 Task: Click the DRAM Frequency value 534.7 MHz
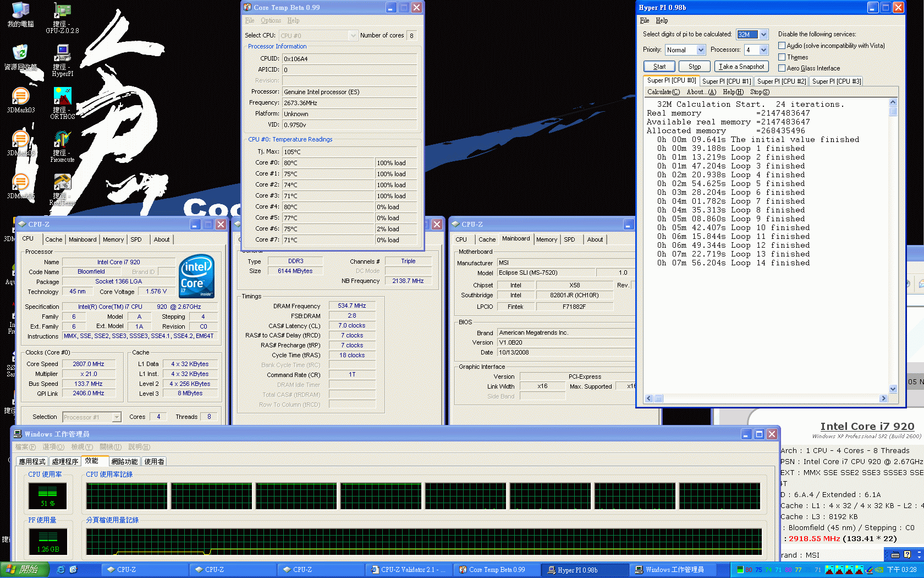352,306
